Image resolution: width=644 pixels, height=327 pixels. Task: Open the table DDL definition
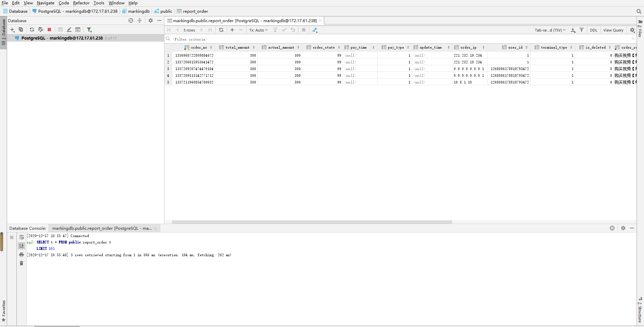point(594,30)
